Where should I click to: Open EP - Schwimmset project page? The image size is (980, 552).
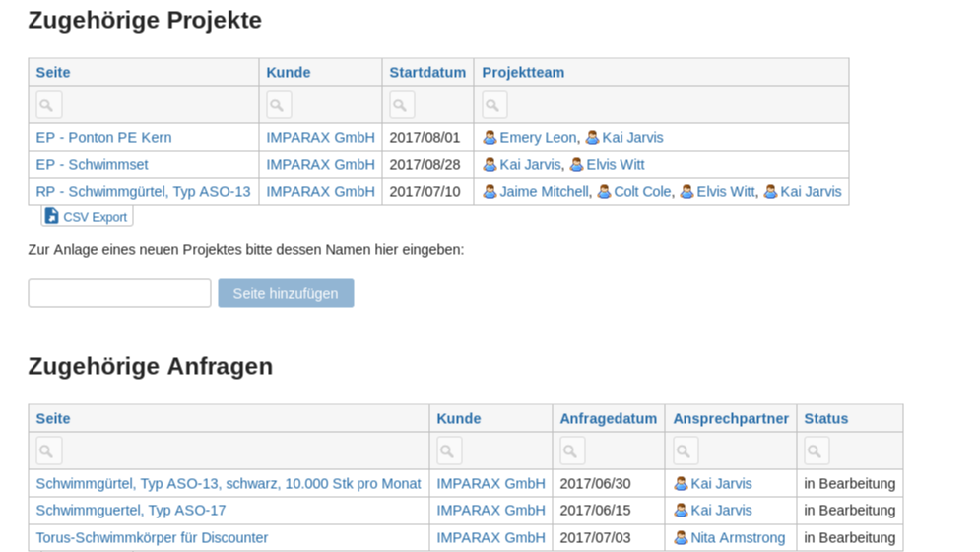pos(92,165)
